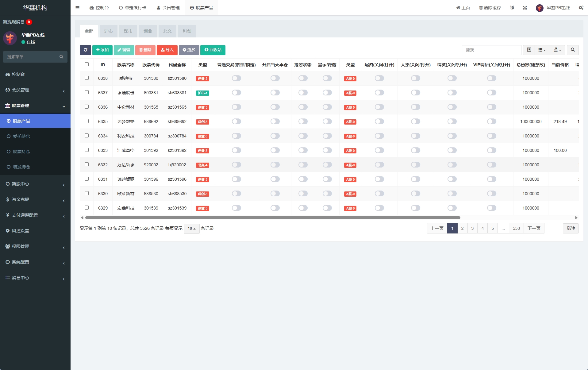The image size is (588, 370).
Task: Expand the 会员管理 sidebar menu
Action: (35, 90)
